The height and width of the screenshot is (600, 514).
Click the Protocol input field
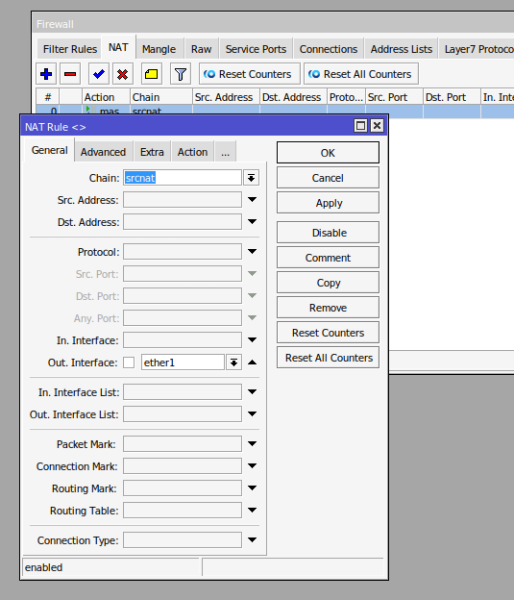183,252
